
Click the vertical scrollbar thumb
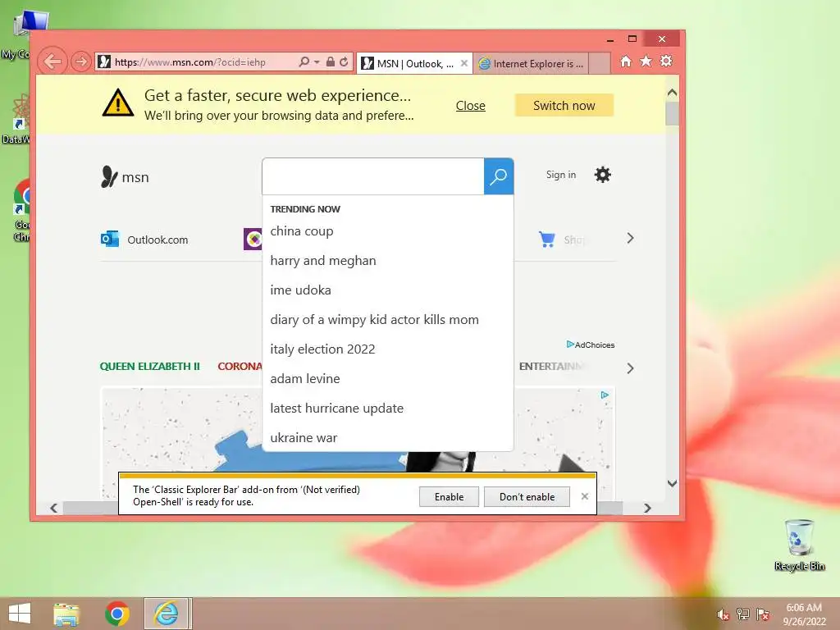tap(673, 113)
